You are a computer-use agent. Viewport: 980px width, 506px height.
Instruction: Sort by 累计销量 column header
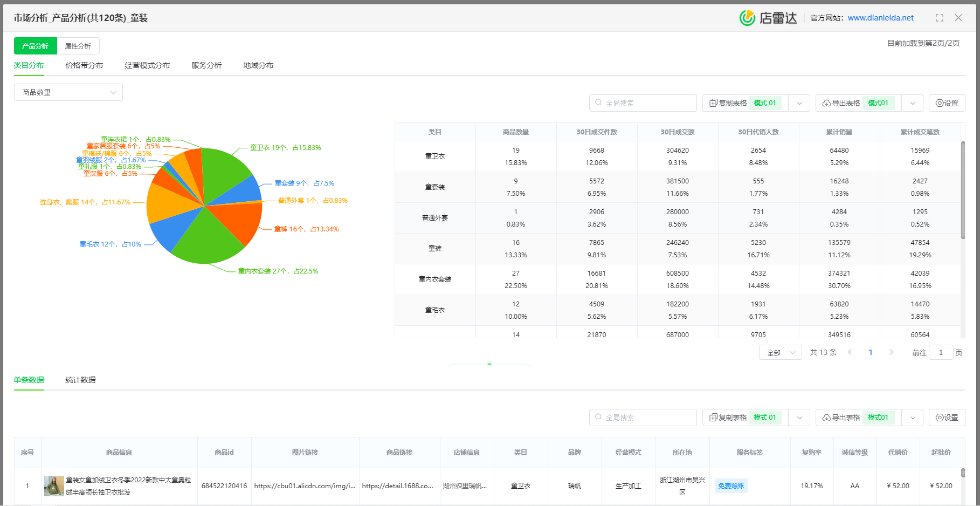pyautogui.click(x=839, y=132)
